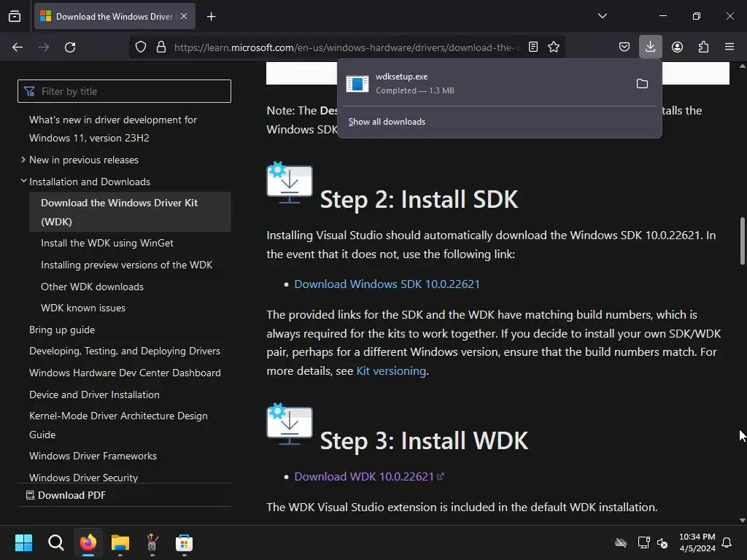Click the OneDrive cloud tray icon
The height and width of the screenshot is (560, 747).
(x=621, y=542)
